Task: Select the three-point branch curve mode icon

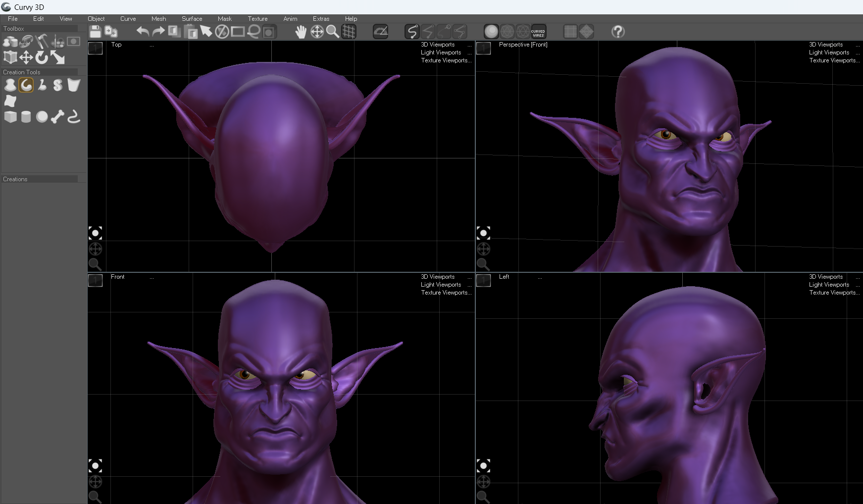Action: click(x=459, y=32)
